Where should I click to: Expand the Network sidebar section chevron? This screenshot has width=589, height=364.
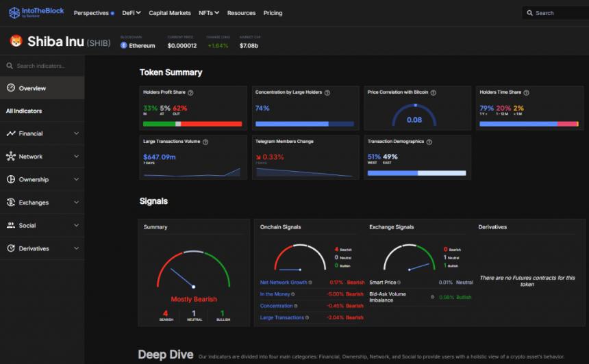(x=76, y=156)
